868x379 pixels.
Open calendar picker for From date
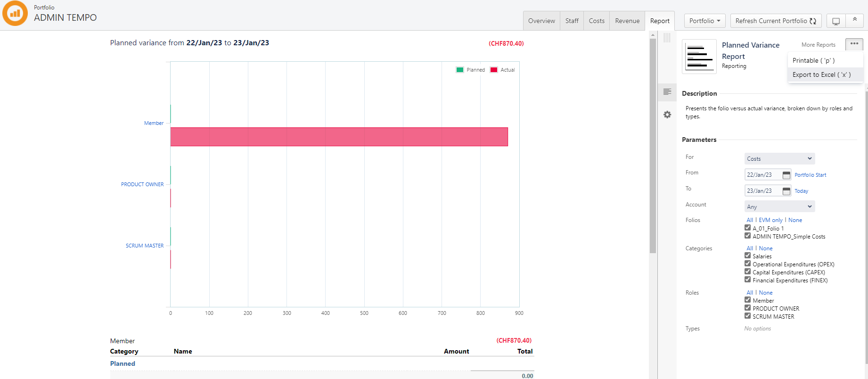point(786,175)
